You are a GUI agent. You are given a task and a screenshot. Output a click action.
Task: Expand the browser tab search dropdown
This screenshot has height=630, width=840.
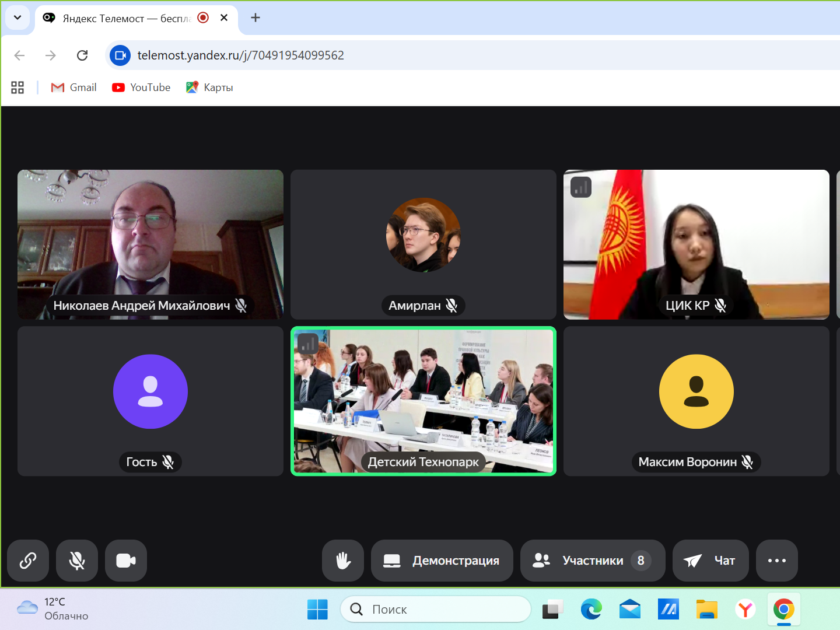pyautogui.click(x=17, y=17)
